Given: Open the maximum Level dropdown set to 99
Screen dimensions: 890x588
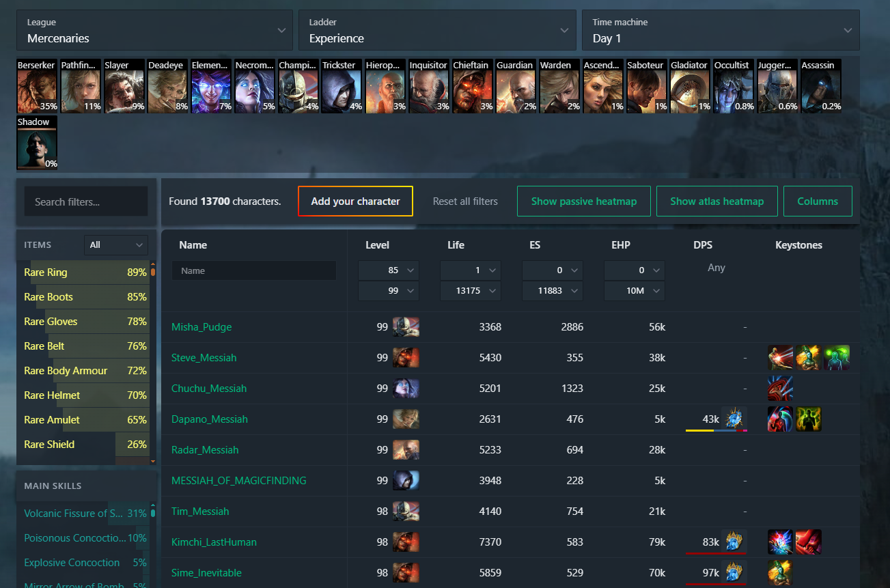Looking at the screenshot, I should pyautogui.click(x=389, y=291).
